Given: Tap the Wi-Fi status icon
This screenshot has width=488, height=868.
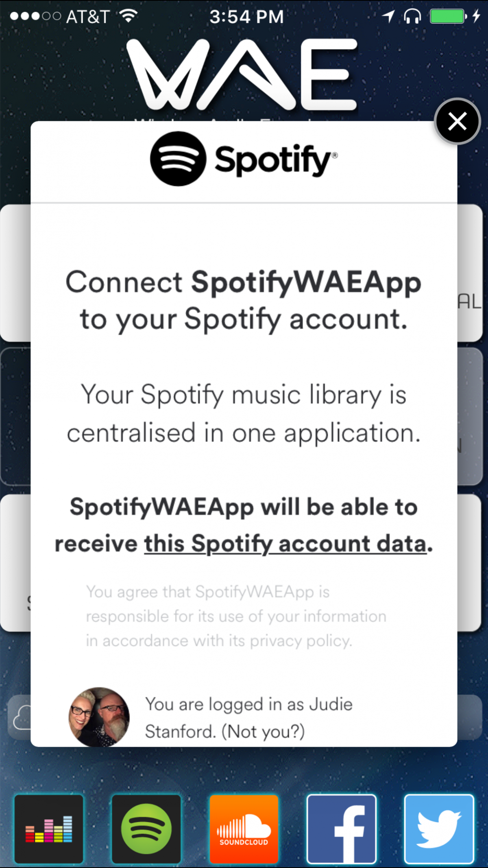Looking at the screenshot, I should tap(129, 16).
